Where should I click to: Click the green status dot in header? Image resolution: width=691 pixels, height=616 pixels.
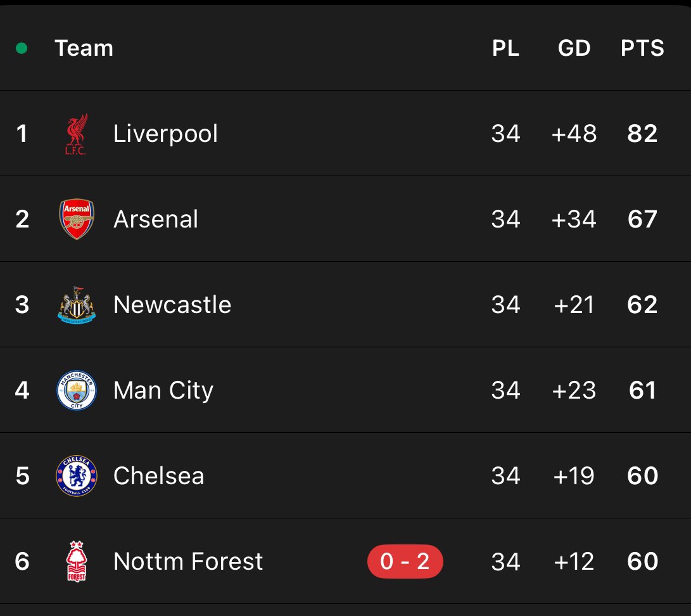22,48
